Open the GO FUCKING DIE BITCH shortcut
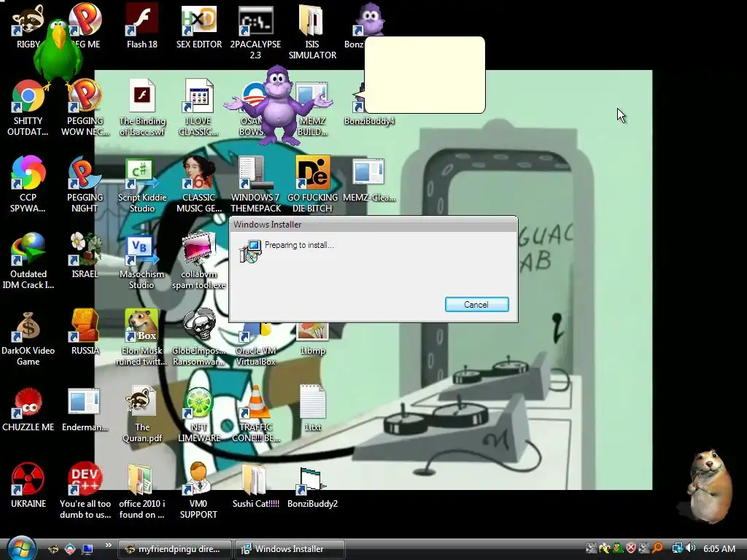 [x=312, y=184]
